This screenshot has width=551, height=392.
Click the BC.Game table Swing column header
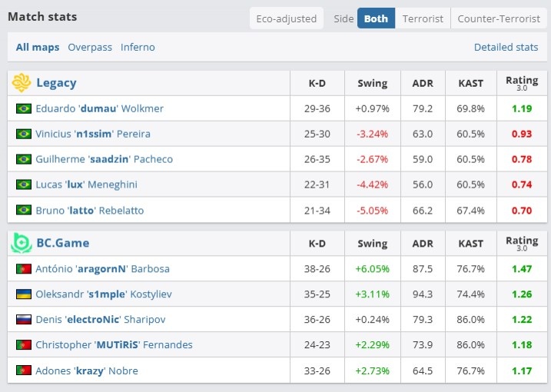coord(372,244)
